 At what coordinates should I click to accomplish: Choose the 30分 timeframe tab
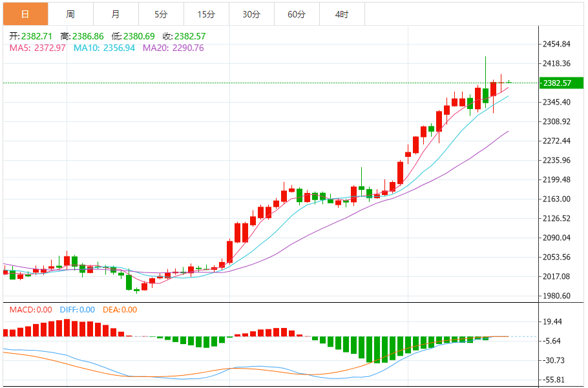pos(251,14)
